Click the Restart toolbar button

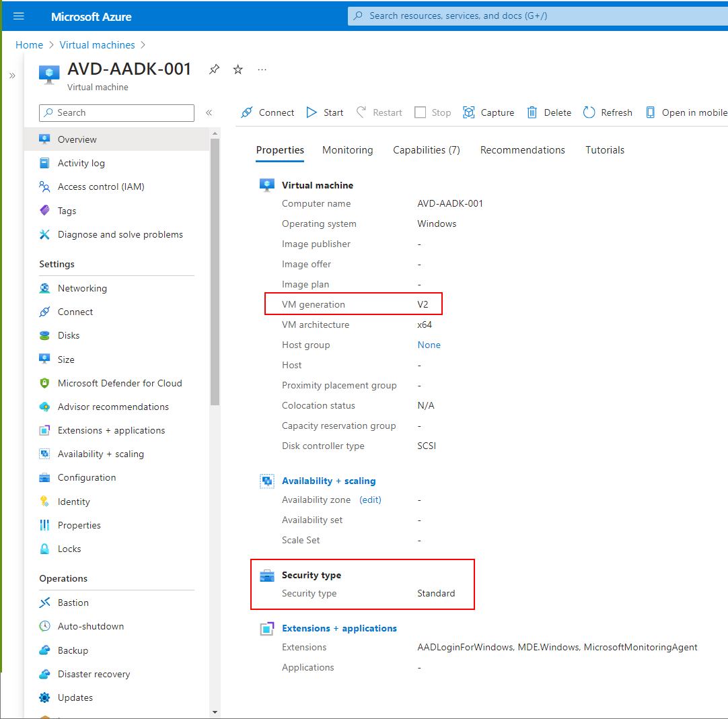(379, 112)
